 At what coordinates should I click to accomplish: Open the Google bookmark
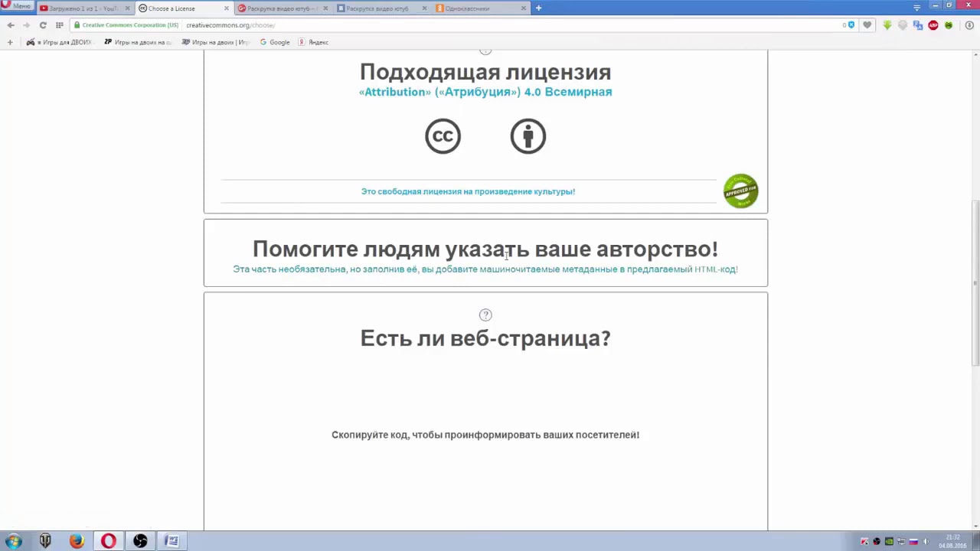coord(274,42)
